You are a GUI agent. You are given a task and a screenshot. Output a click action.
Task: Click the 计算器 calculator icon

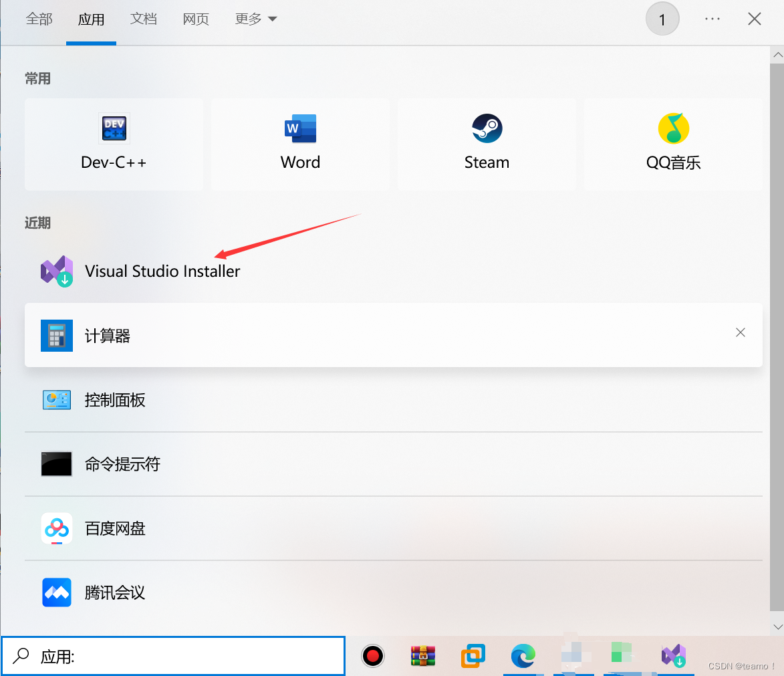(57, 336)
